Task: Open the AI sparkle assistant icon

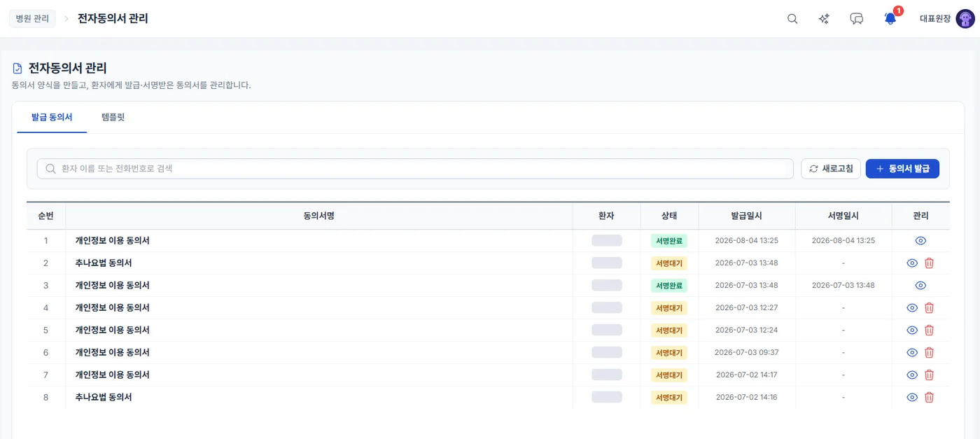Action: pyautogui.click(x=824, y=19)
